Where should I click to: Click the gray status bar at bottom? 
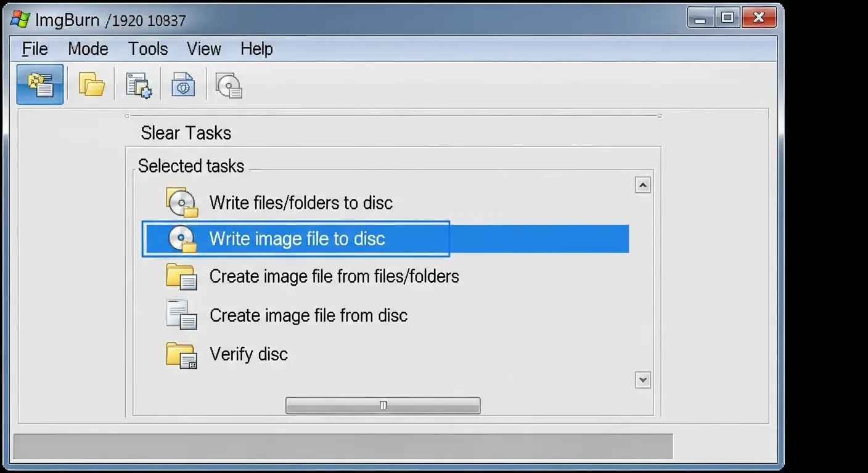point(343,447)
